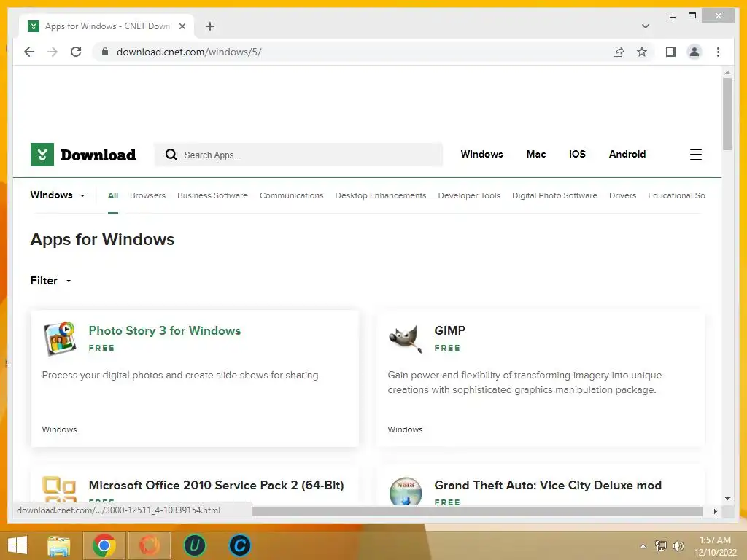The width and height of the screenshot is (747, 560).
Task: Open Chrome's side panel icon
Action: pos(671,52)
